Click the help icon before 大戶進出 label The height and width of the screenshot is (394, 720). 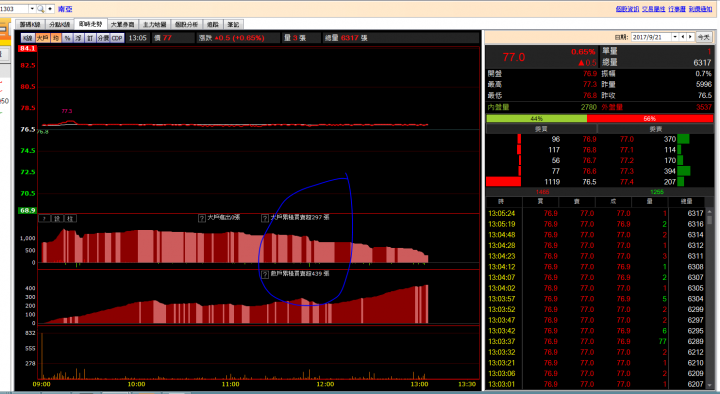(x=202, y=218)
